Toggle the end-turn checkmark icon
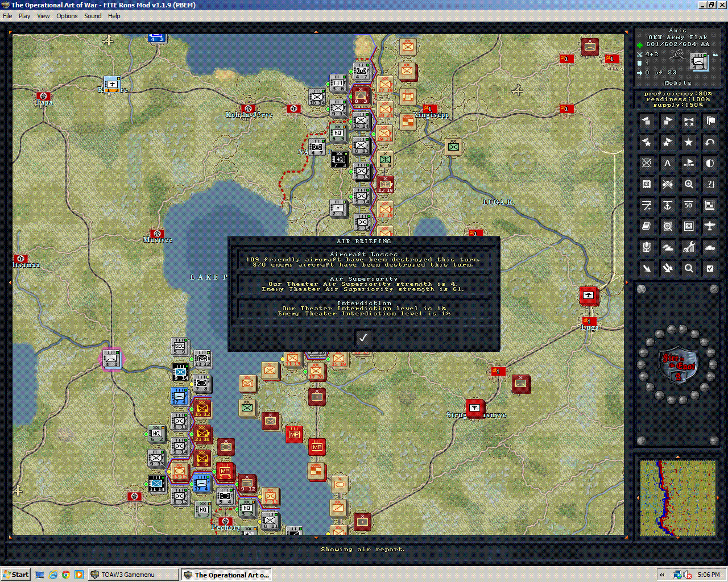728x582 pixels. click(x=709, y=268)
